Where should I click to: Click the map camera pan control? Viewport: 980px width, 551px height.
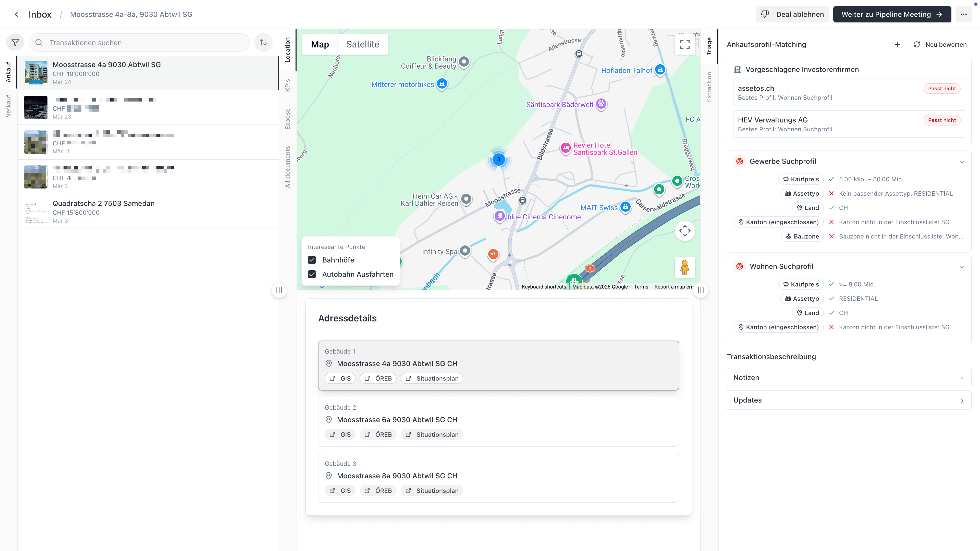(x=685, y=231)
